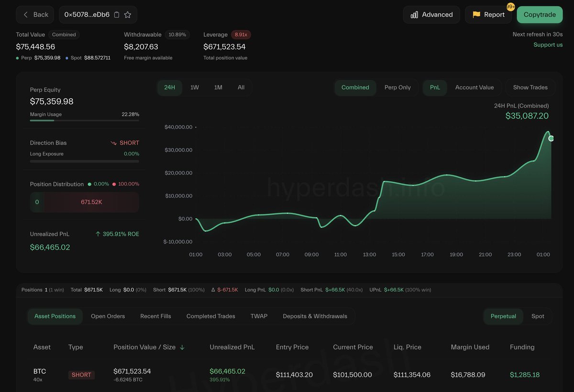Click the green Perp legend dot
This screenshot has width=574, height=392.
[19, 58]
